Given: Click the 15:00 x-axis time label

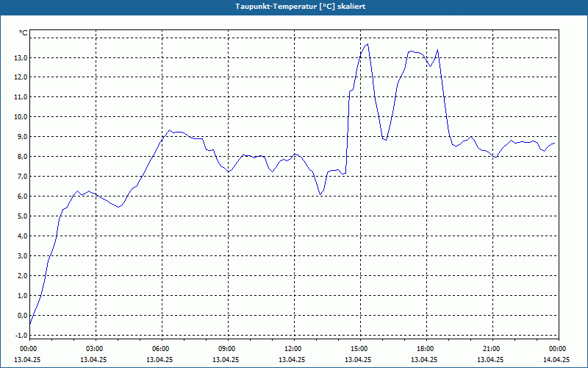Looking at the screenshot, I should (359, 349).
